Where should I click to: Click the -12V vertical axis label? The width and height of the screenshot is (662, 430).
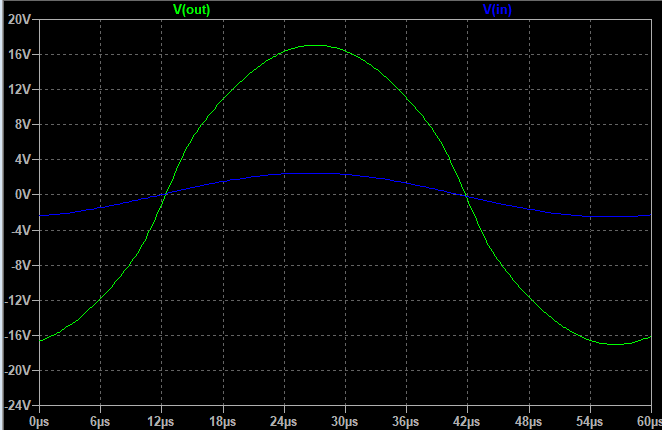18,300
